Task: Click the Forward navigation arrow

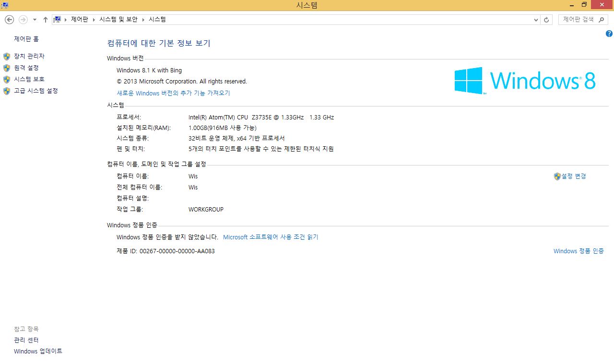Action: (x=23, y=20)
